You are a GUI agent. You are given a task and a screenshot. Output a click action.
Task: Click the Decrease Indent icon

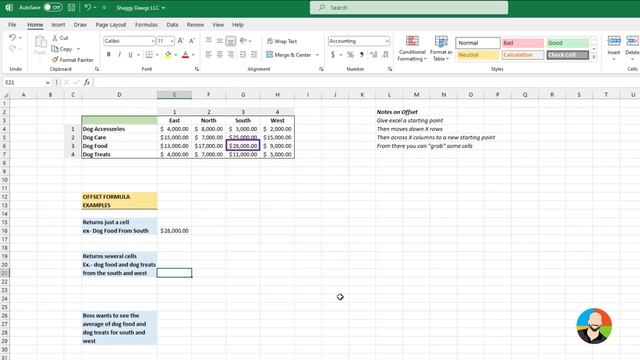(243, 54)
